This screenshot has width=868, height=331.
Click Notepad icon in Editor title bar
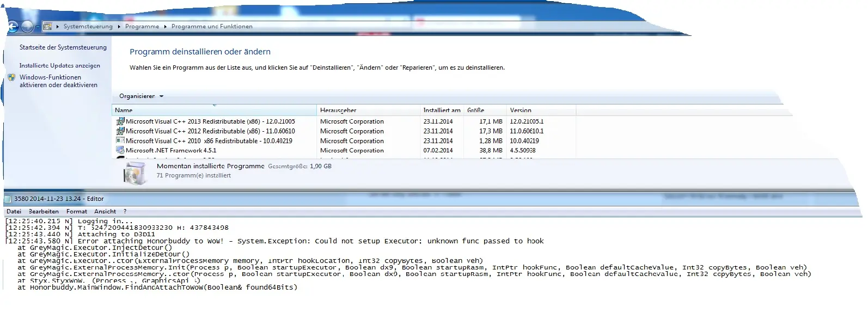tap(8, 199)
